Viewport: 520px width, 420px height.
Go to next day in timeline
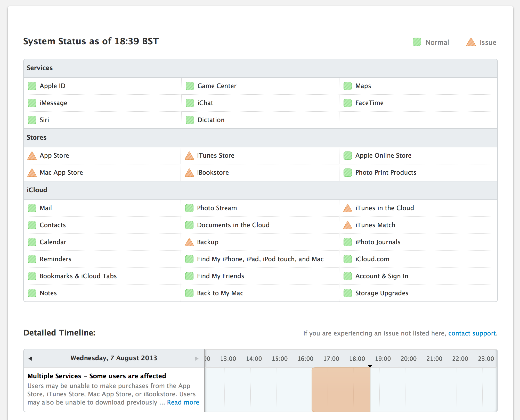click(x=197, y=358)
